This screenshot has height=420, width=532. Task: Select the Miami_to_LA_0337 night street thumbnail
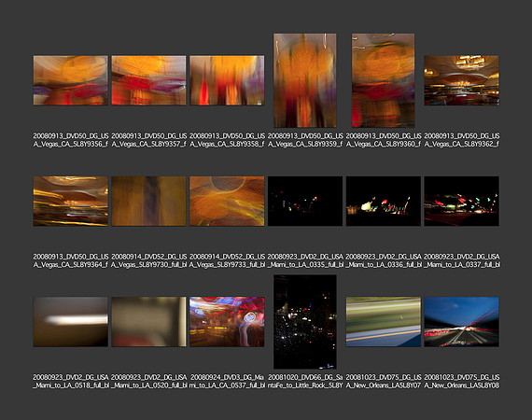(x=461, y=201)
